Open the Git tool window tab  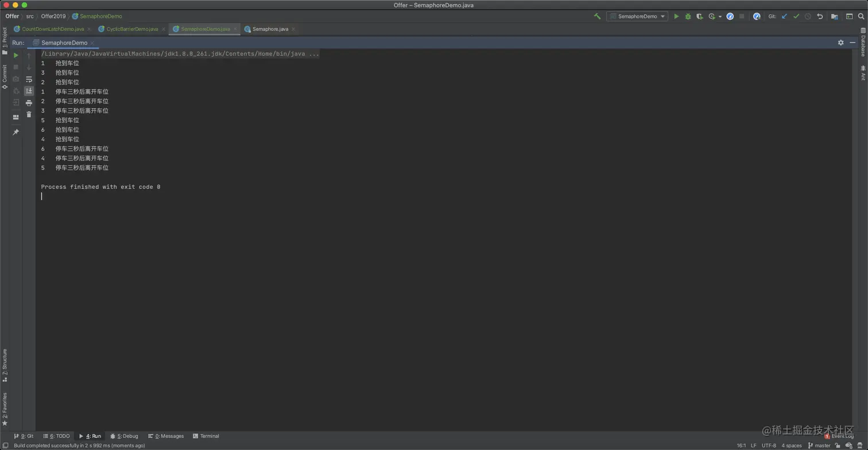(x=24, y=436)
